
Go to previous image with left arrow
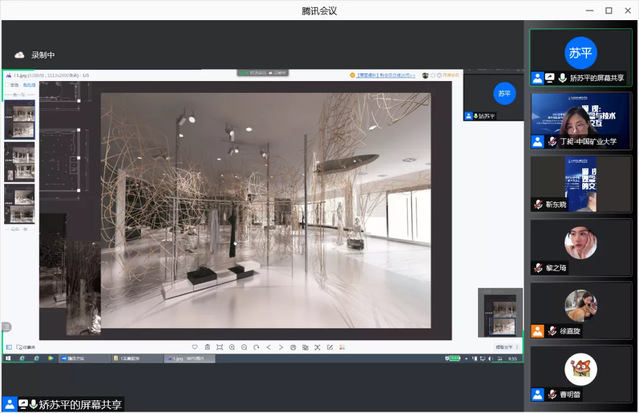pyautogui.click(x=268, y=347)
